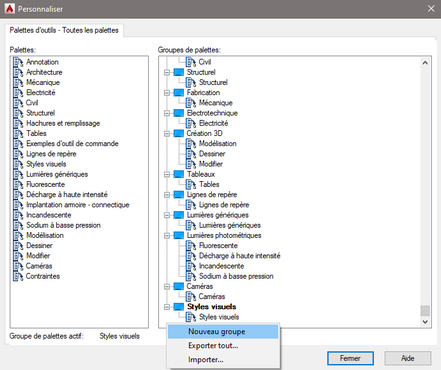Screen dimensions: 441x370
Task: Select Décharge à haute intensité in Palettes list
Action: 67,195
